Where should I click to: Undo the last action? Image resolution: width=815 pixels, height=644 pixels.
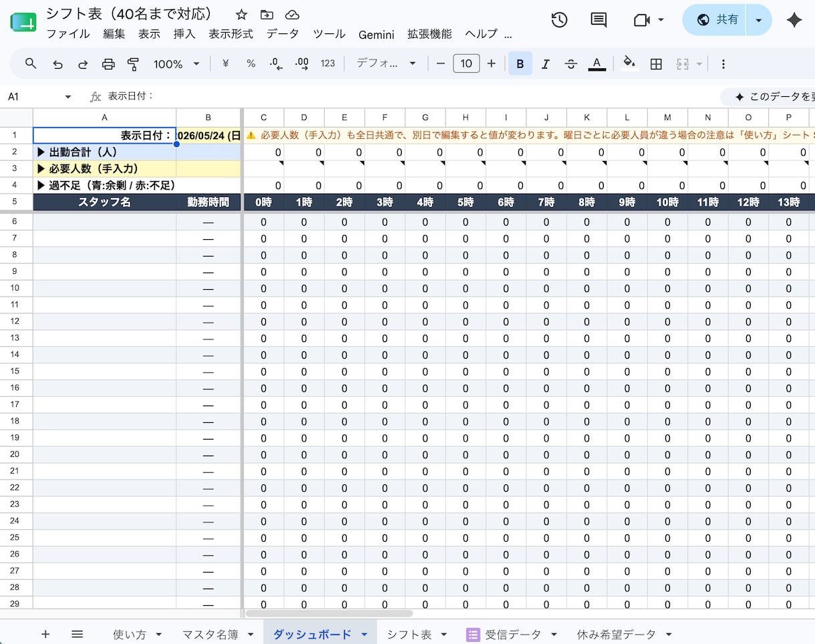tap(57, 64)
